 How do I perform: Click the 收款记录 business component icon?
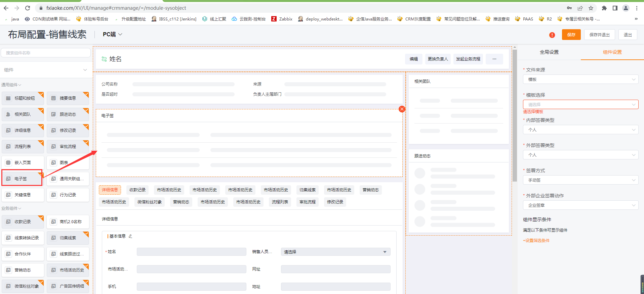(x=8, y=222)
